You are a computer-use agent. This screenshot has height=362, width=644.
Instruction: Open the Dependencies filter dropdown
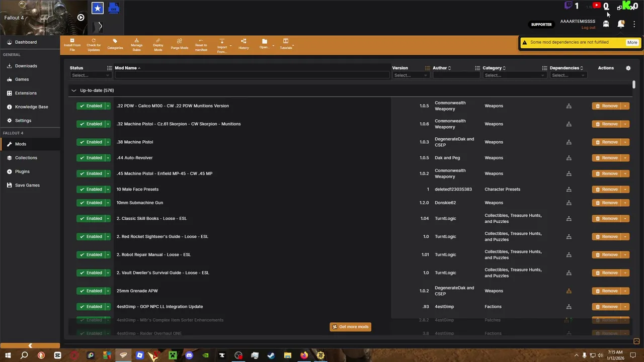[568, 75]
